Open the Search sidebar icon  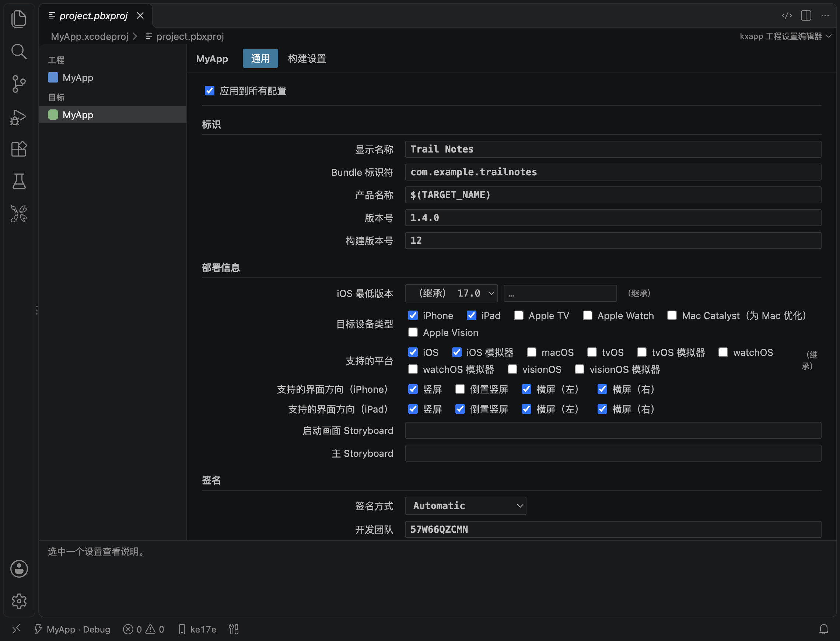tap(19, 51)
